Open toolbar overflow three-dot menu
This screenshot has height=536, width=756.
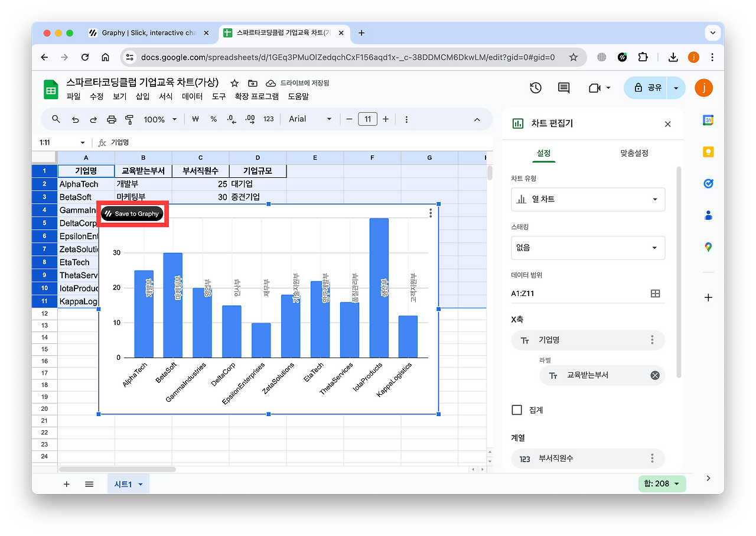click(x=406, y=119)
